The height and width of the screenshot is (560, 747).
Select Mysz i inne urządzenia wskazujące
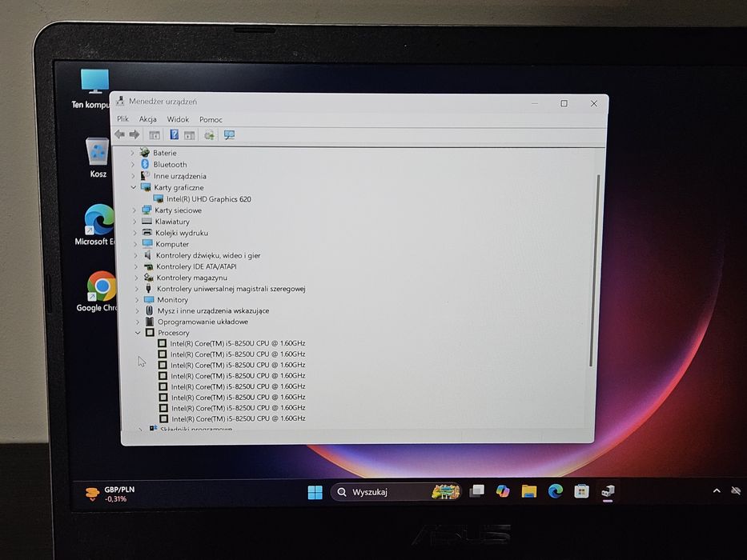[x=213, y=310]
